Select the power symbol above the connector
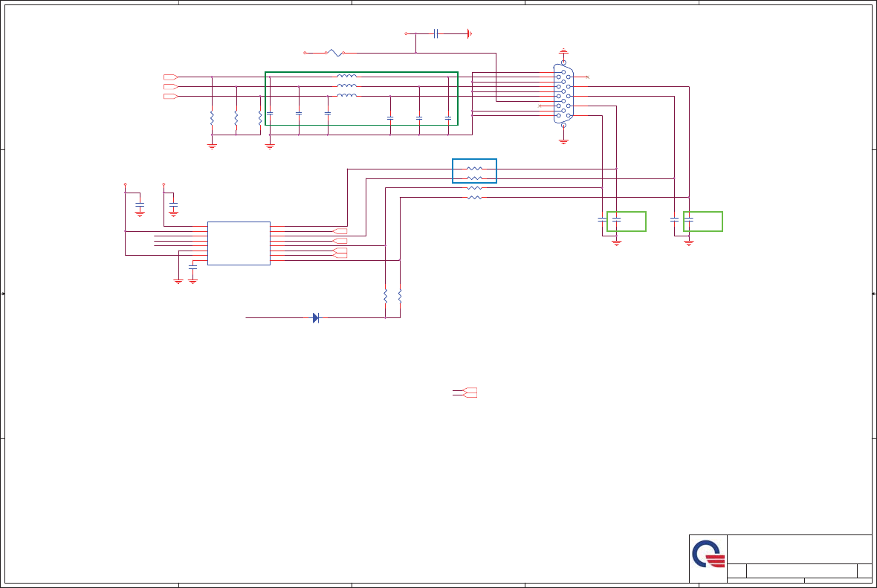Image resolution: width=877 pixels, height=588 pixels. point(563,51)
